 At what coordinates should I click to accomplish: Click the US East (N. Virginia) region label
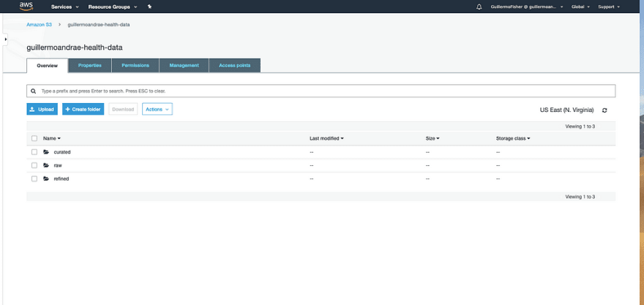[566, 110]
